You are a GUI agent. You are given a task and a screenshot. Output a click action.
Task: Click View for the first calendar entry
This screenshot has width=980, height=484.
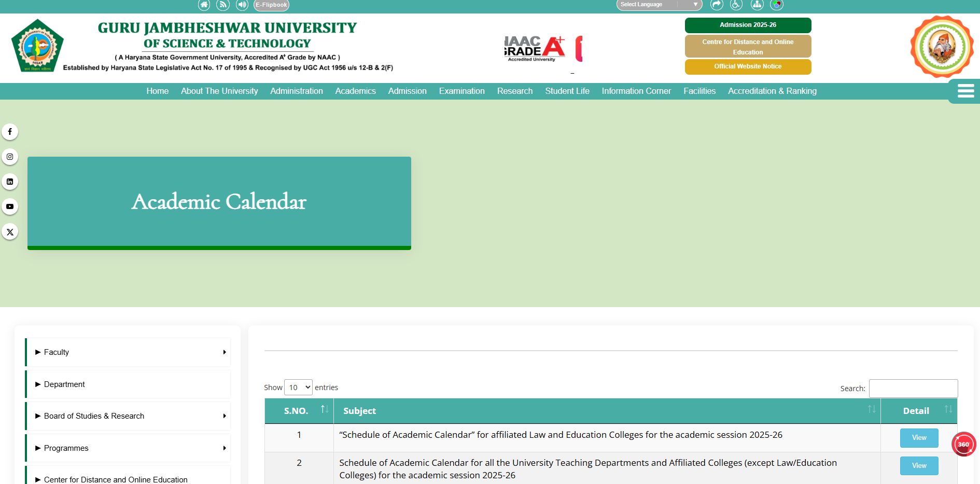[x=919, y=438]
